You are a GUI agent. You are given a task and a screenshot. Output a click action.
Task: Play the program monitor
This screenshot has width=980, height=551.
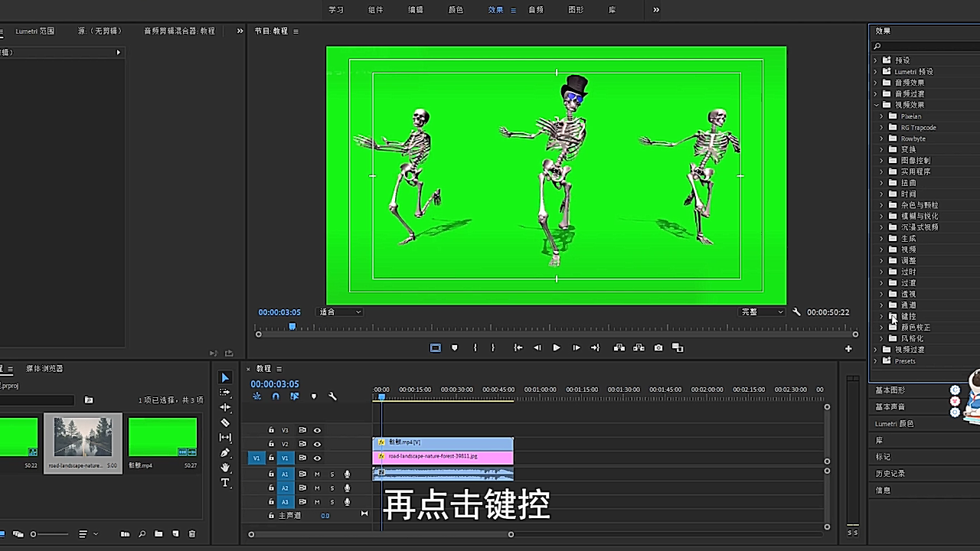(x=557, y=347)
